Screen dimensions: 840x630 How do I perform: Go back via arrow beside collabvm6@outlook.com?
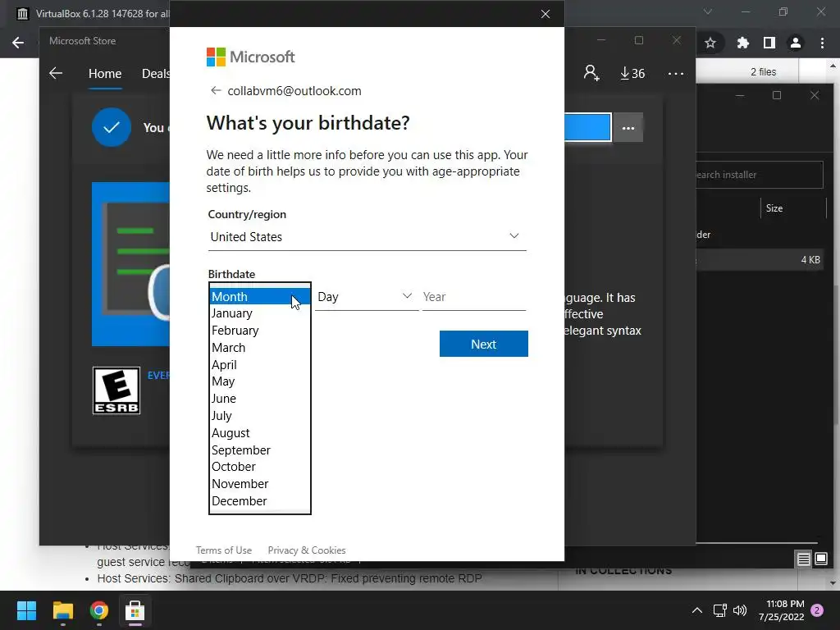coord(216,90)
